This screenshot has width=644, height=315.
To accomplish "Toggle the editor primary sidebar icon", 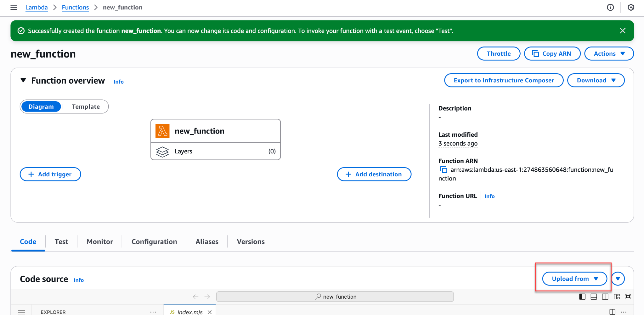I will pyautogui.click(x=582, y=296).
